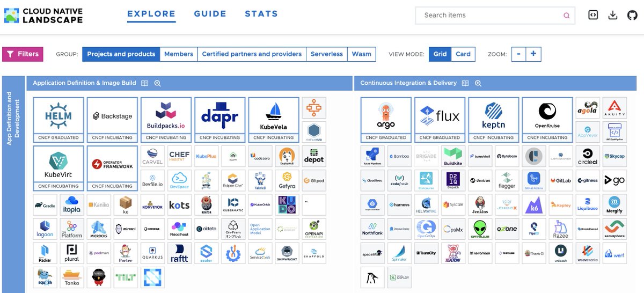Select the Spinnaker sail logo

point(399,253)
